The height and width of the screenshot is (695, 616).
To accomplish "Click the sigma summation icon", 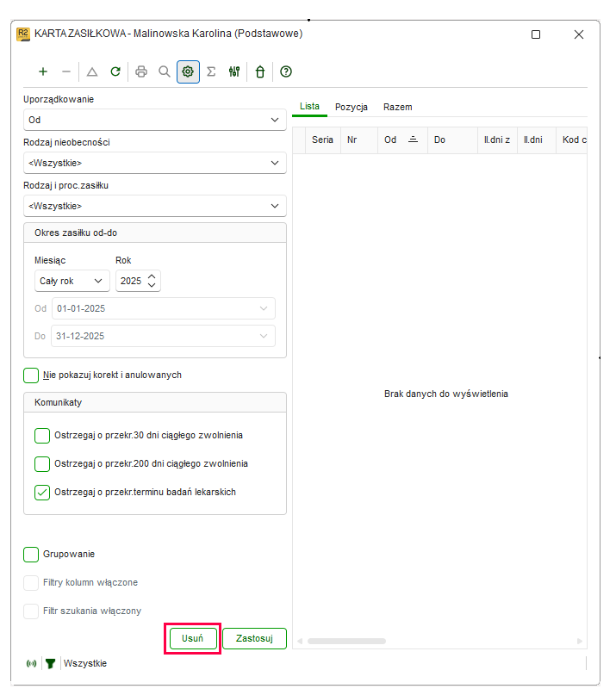I will pyautogui.click(x=212, y=71).
